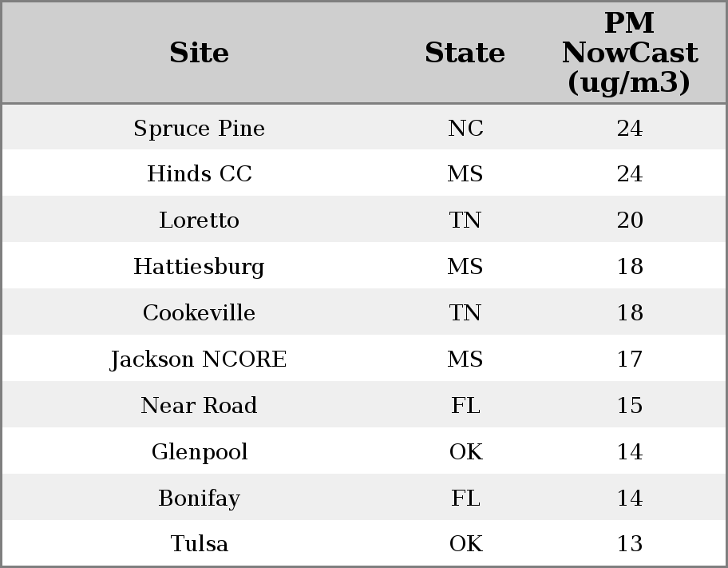Click the Loretto site name
Image resolution: width=728 pixels, height=568 pixels.
(x=199, y=220)
